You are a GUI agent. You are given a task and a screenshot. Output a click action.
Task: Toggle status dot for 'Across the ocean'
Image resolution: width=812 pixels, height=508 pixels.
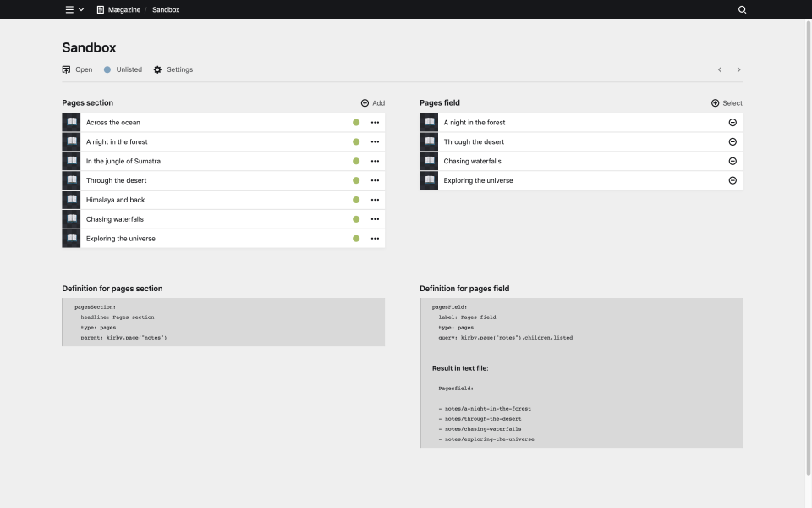(x=356, y=123)
